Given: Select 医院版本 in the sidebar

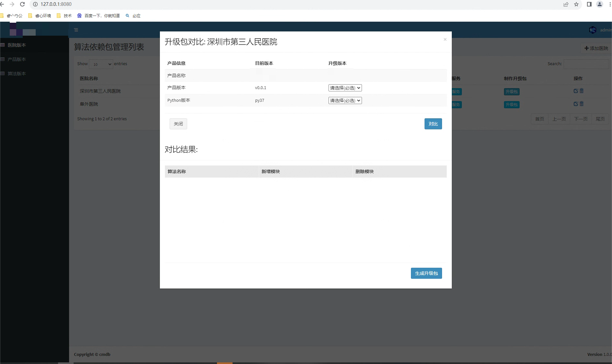Looking at the screenshot, I should click(17, 45).
